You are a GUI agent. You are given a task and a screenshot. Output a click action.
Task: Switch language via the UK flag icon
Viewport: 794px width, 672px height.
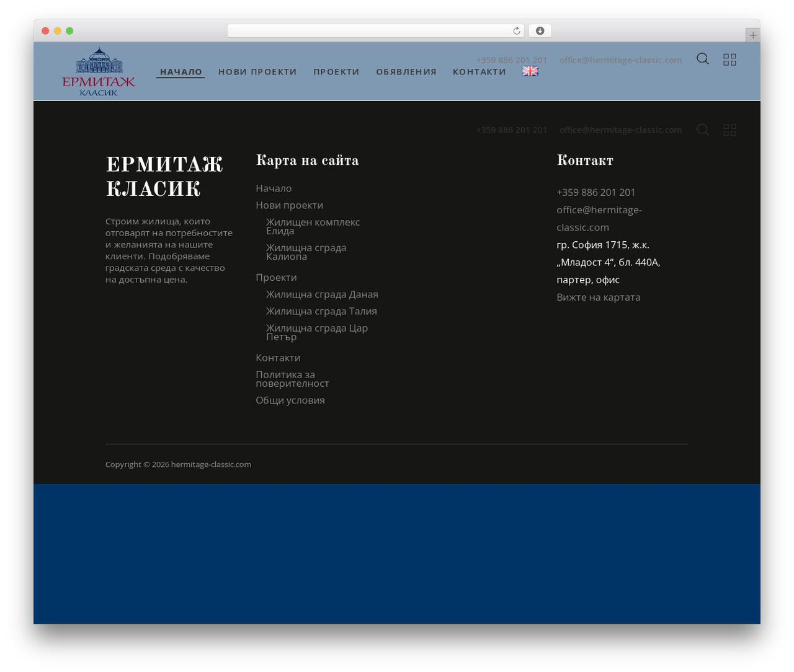(x=530, y=71)
